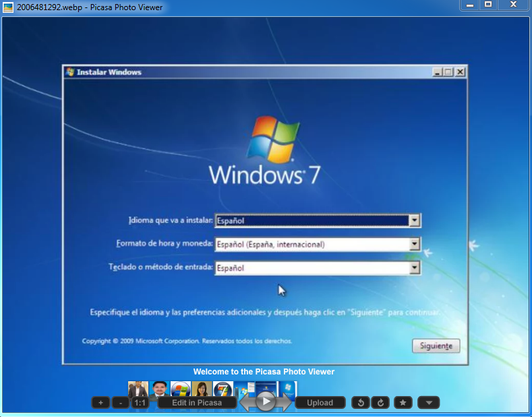The width and height of the screenshot is (532, 417).
Task: Close the Picasa Photo Viewer window
Action: pos(513,5)
